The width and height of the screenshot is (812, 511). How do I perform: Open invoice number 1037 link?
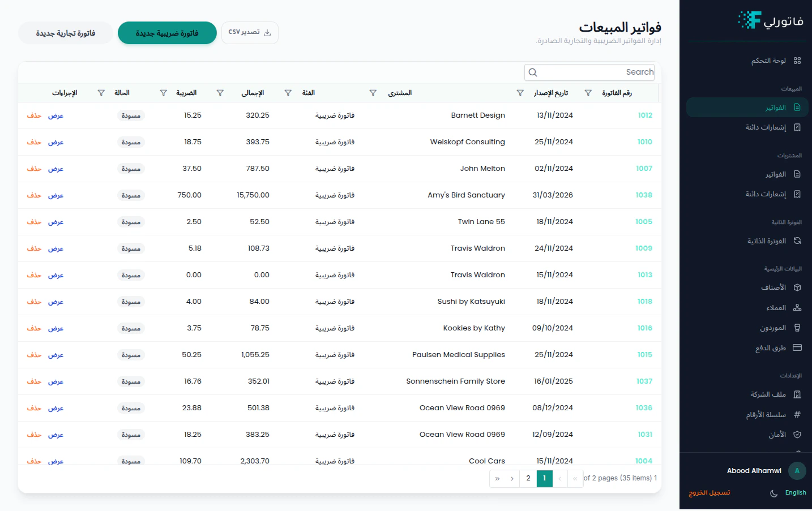(644, 381)
